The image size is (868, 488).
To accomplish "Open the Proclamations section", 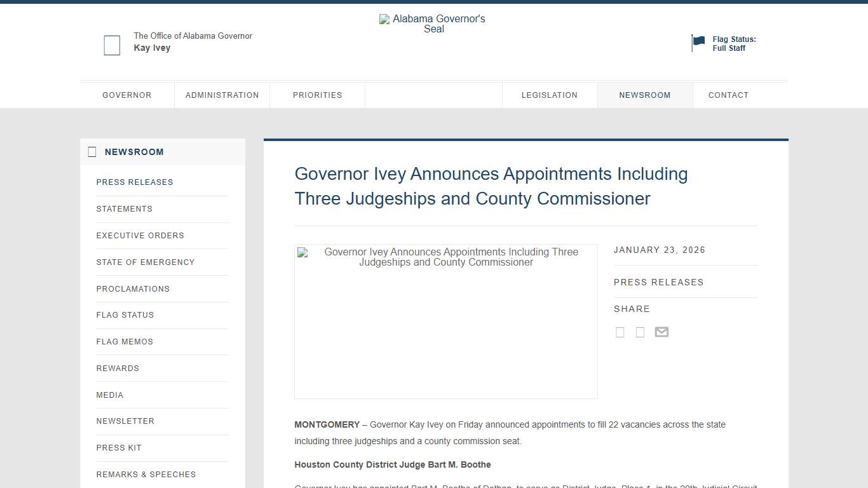I will point(133,288).
